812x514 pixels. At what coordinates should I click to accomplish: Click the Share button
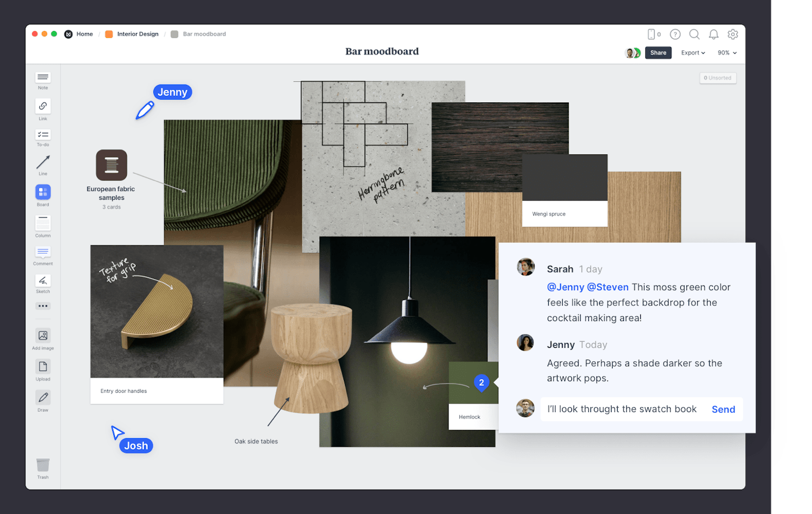pyautogui.click(x=658, y=53)
